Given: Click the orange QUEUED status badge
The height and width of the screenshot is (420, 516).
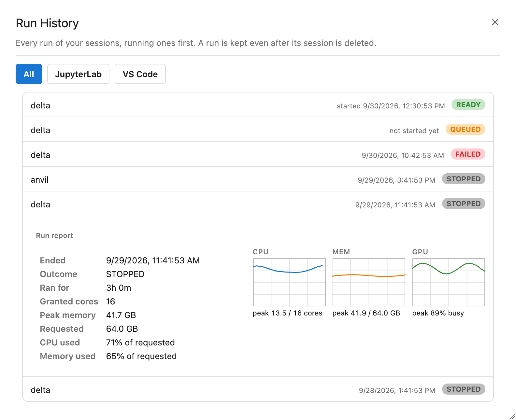Looking at the screenshot, I should 466,130.
